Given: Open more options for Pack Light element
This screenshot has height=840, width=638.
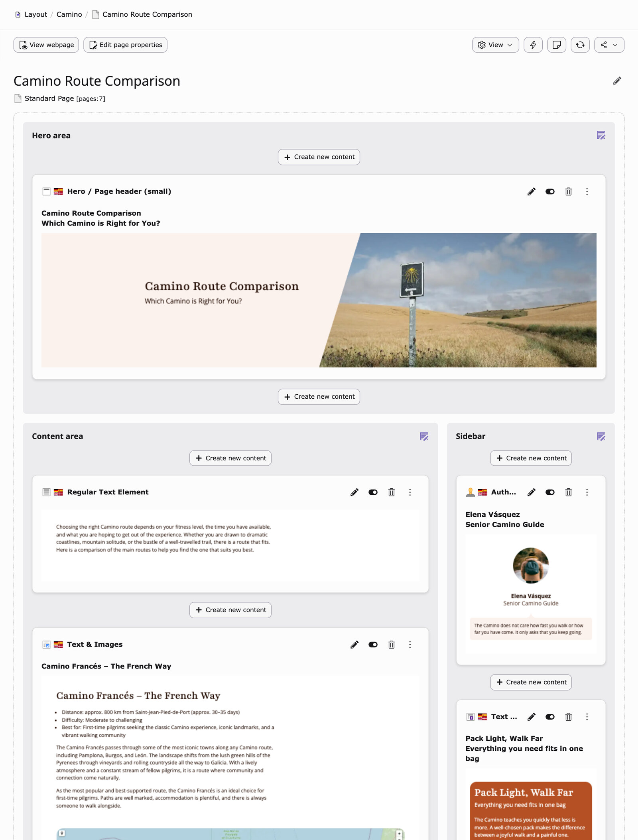Looking at the screenshot, I should [587, 717].
